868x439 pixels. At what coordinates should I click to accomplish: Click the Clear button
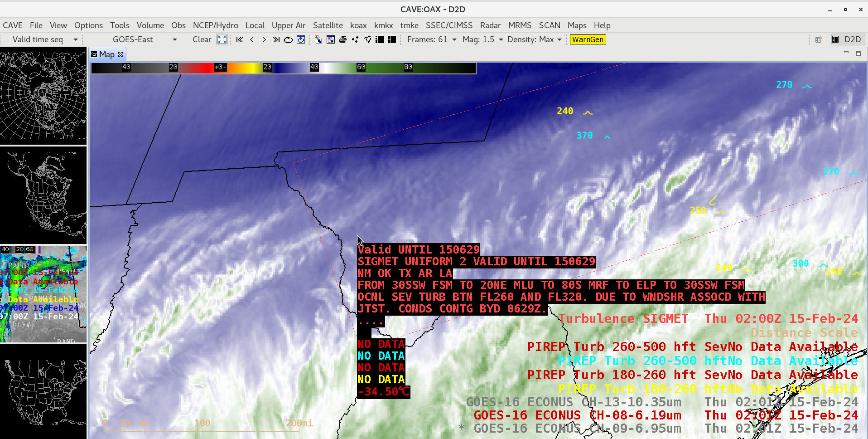point(202,39)
